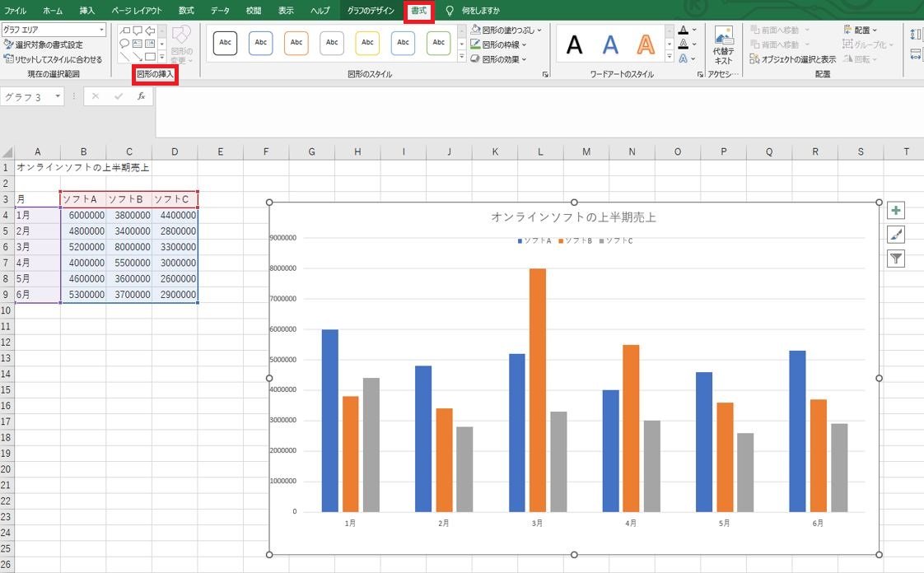Select cell containing 8000000
This screenshot has height=573, width=924.
pos(129,247)
